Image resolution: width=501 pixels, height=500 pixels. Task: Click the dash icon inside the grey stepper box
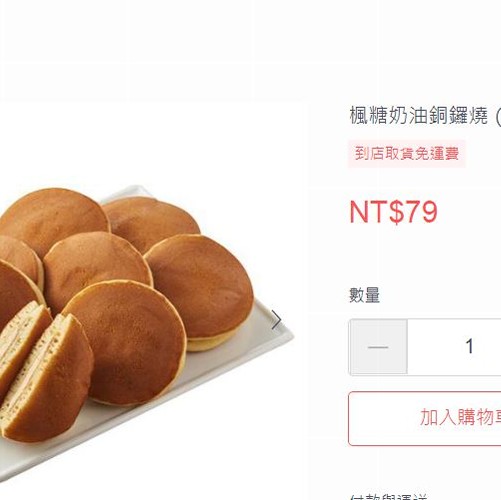pos(378,347)
